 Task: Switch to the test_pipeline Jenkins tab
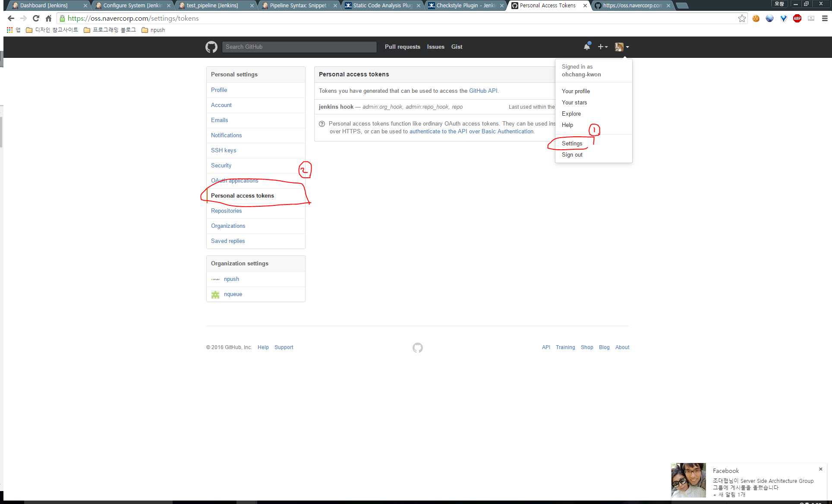(212, 6)
